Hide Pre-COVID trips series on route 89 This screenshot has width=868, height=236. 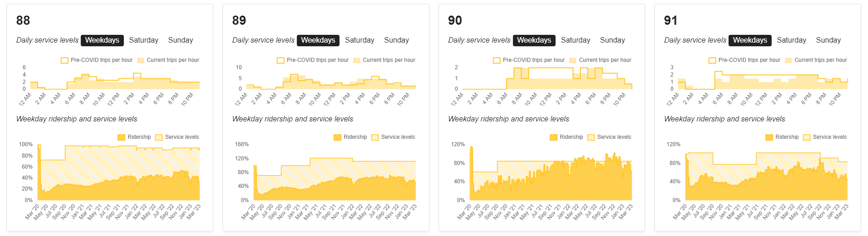pos(281,60)
